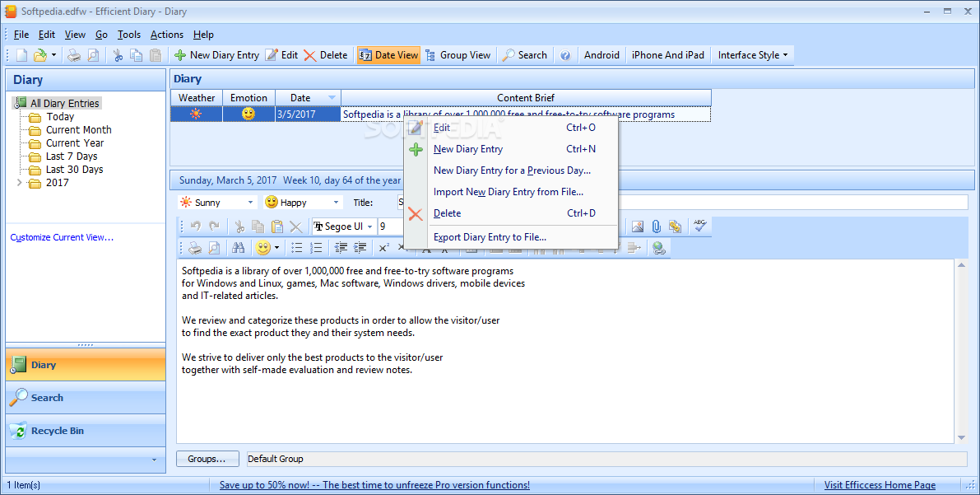The width and height of the screenshot is (980, 495).
Task: Choose New Diary Entry in context menu
Action: pos(511,149)
